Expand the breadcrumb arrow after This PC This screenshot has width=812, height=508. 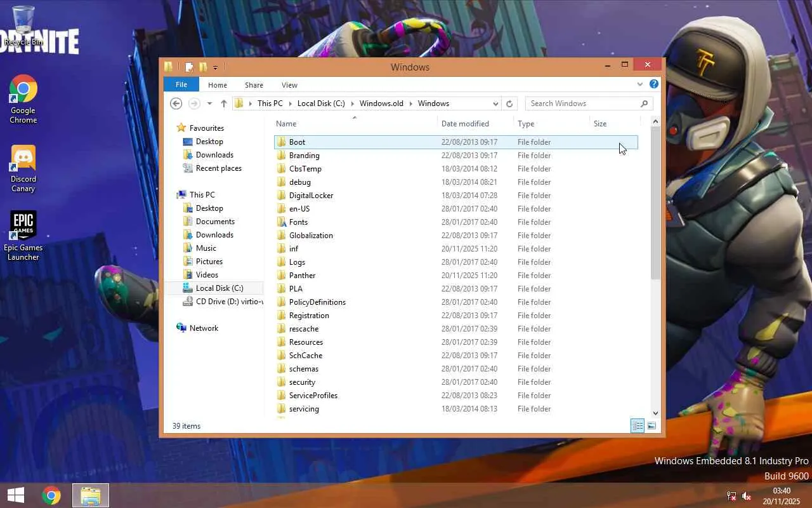tap(290, 104)
